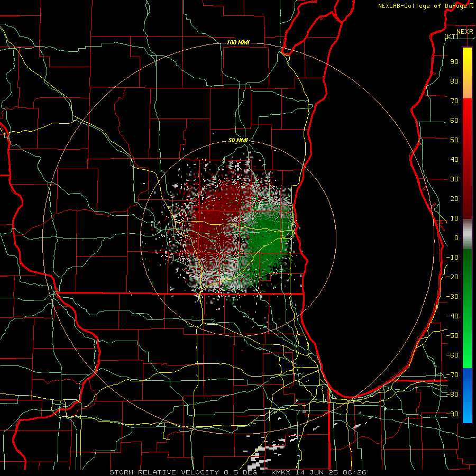This screenshot has width=476, height=476.
Task: Click the "-90" value on velocity scale
Action: pos(452,414)
